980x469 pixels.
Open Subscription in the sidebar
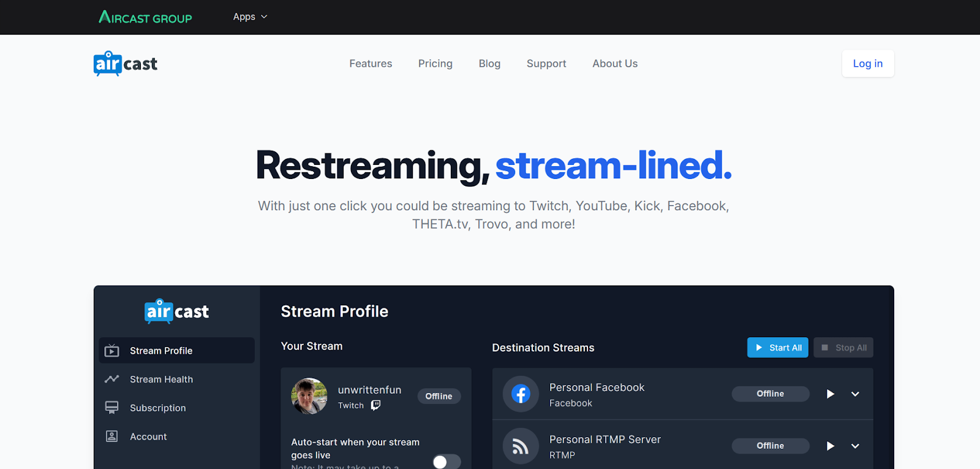point(176,408)
